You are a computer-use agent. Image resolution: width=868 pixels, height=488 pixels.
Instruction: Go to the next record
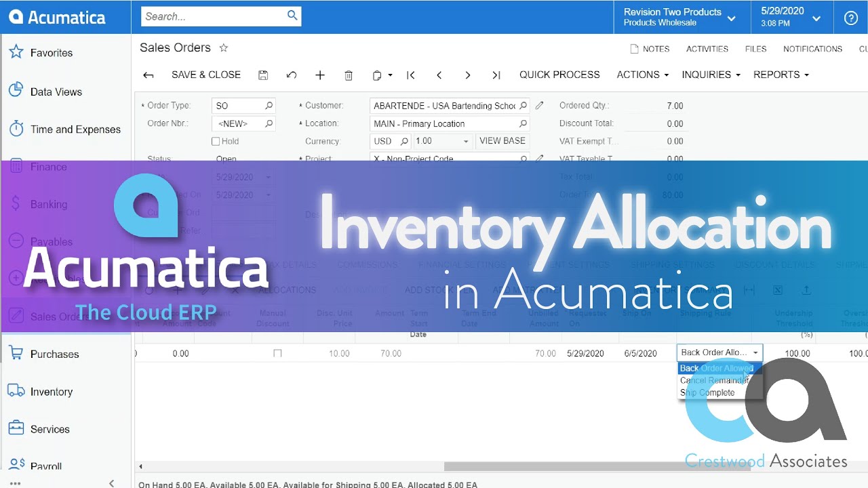(468, 75)
